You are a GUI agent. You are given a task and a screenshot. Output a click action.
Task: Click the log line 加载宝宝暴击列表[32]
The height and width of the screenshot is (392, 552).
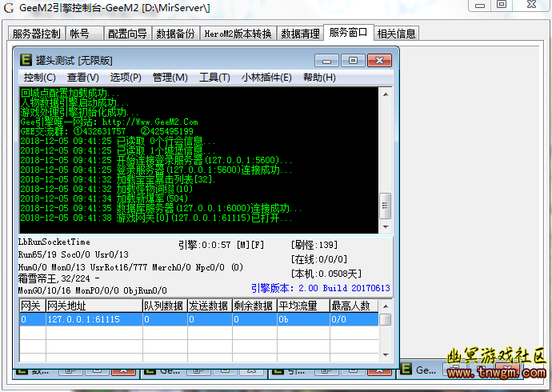(118, 179)
